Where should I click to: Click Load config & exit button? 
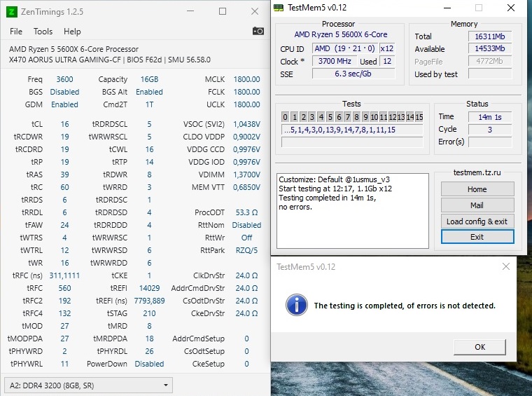(477, 221)
